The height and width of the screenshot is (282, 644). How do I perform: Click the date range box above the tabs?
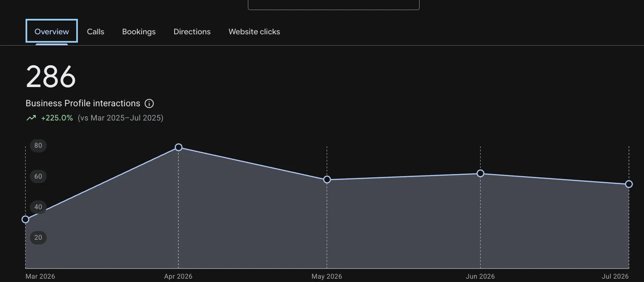tap(334, 5)
